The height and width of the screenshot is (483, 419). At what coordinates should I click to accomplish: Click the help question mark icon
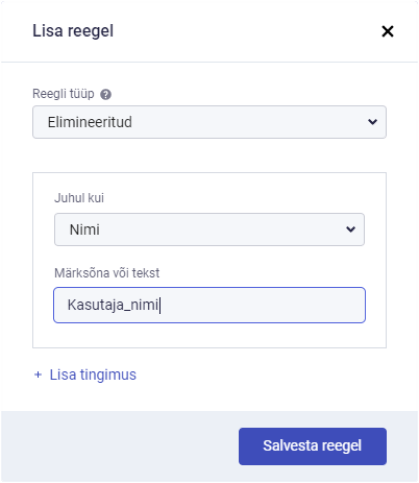coord(106,95)
